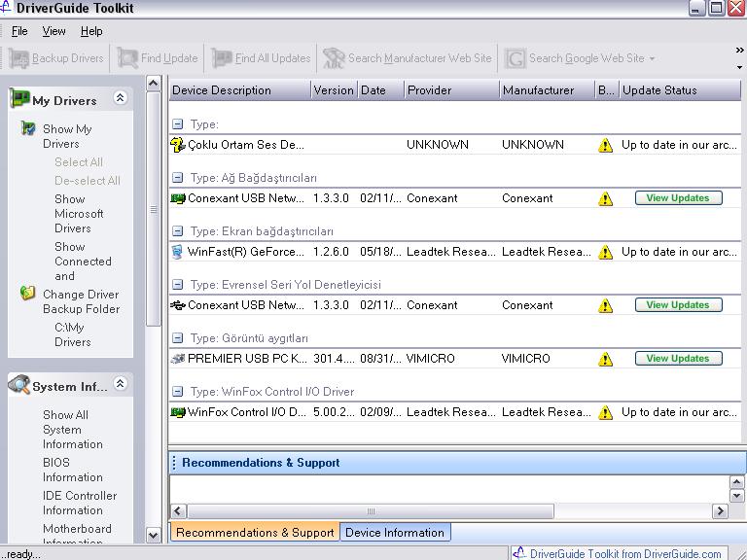
Task: Open Search Google Web Site dropdown arrow
Action: pos(652,58)
